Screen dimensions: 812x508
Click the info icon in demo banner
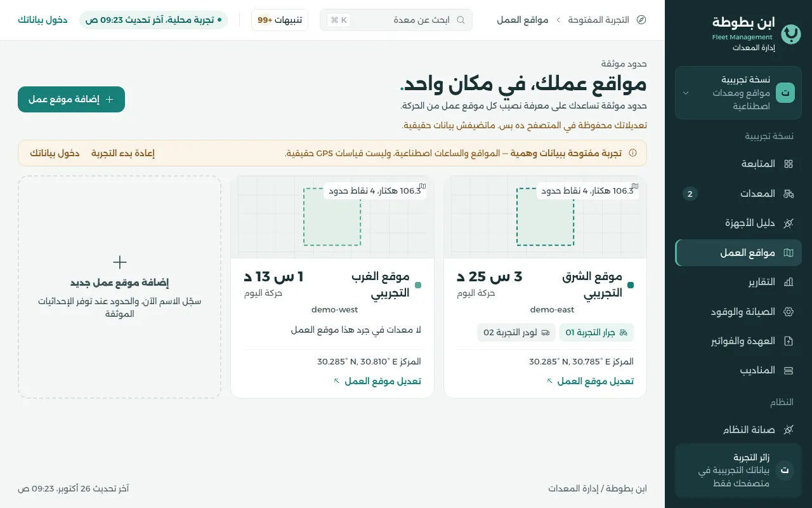[632, 153]
